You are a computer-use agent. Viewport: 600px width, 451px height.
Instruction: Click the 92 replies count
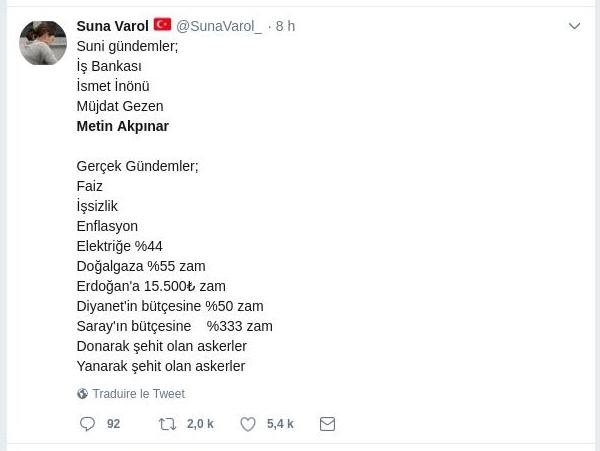click(113, 424)
